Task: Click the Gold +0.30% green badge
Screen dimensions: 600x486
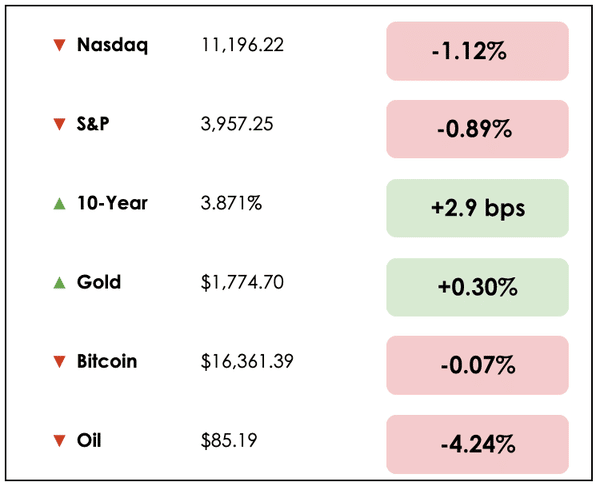Action: tap(477, 287)
